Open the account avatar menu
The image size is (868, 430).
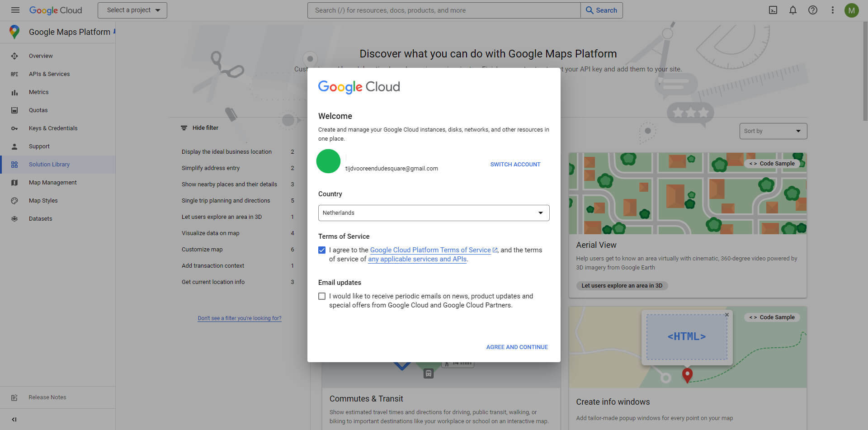pos(852,10)
